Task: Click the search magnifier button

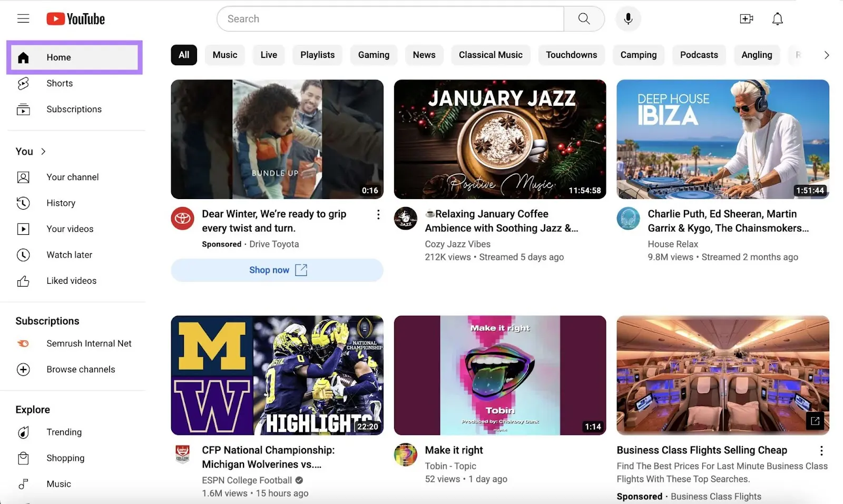Action: [x=584, y=19]
